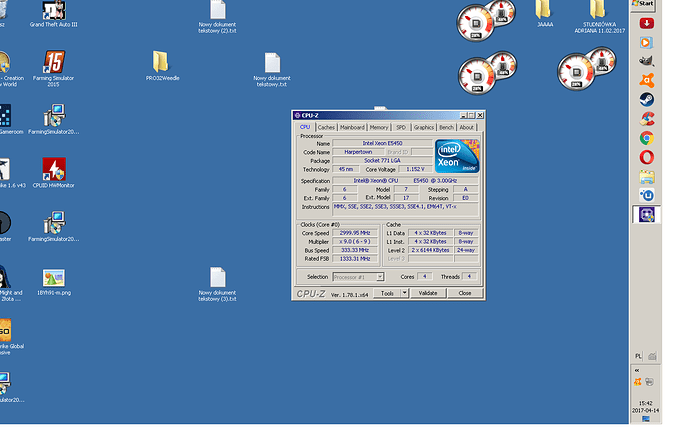
Task: Click the Core Speed value 2999.95 MHz
Action: (x=355, y=233)
